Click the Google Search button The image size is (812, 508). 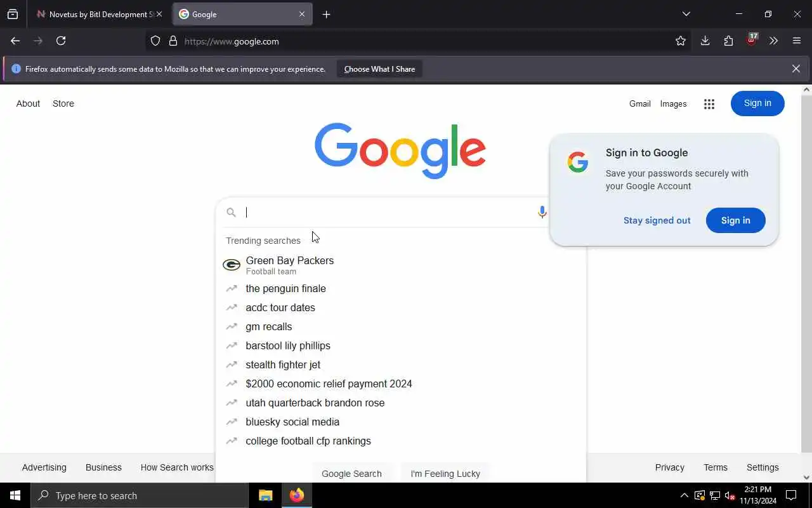pyautogui.click(x=351, y=473)
